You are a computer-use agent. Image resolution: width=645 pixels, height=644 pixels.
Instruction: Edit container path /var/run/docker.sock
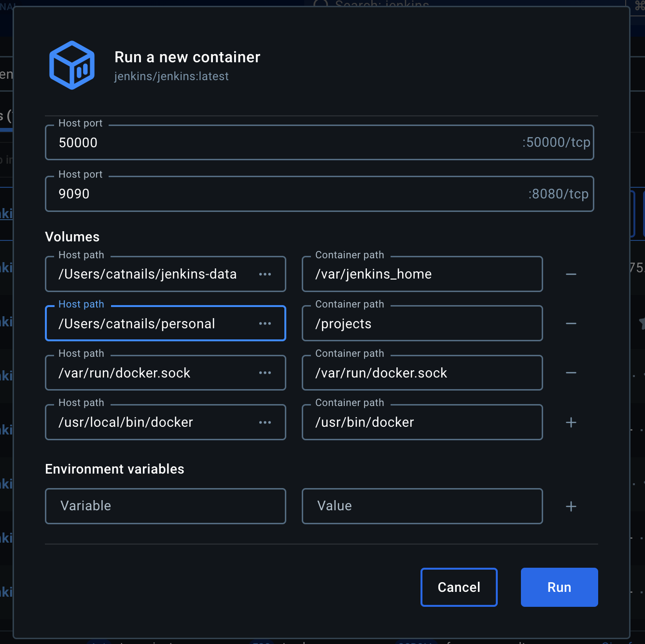[422, 373]
